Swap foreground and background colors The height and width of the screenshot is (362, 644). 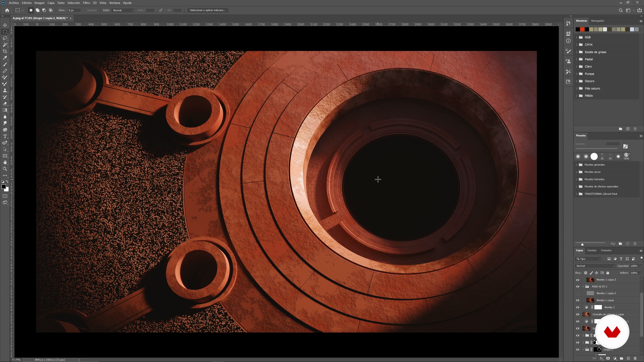click(7, 182)
